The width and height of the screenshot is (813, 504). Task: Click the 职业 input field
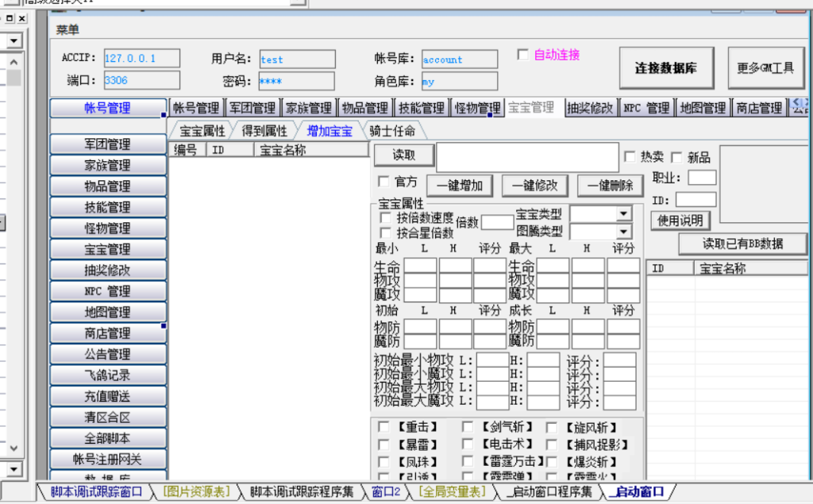pyautogui.click(x=702, y=178)
